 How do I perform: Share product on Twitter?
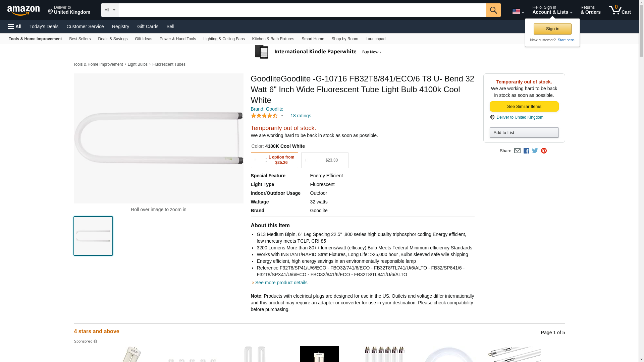point(535,151)
